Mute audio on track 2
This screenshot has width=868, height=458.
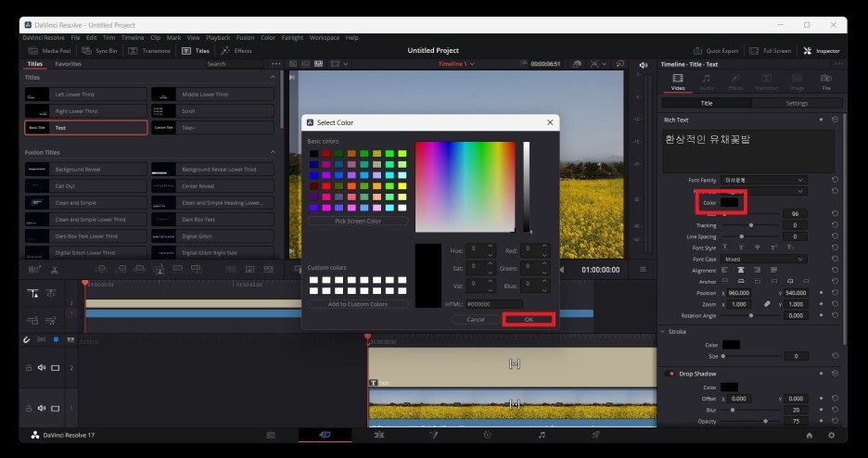click(42, 367)
